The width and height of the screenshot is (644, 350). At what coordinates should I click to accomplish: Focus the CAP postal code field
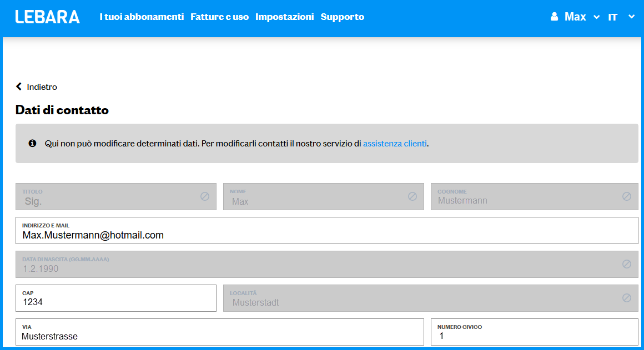[115, 302]
